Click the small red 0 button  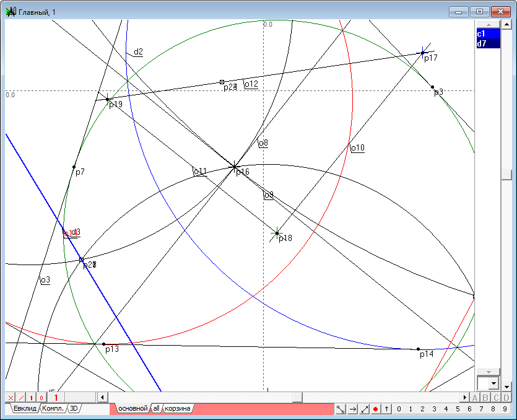[41, 398]
